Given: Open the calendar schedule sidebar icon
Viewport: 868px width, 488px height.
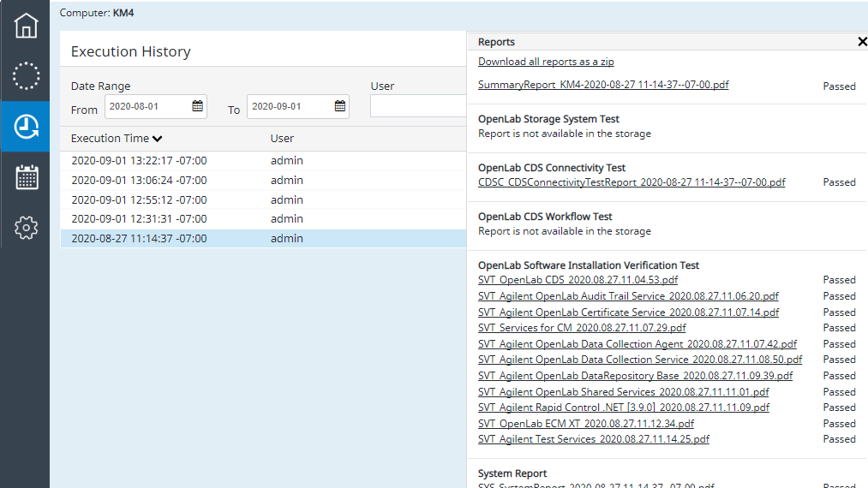Looking at the screenshot, I should click(27, 177).
